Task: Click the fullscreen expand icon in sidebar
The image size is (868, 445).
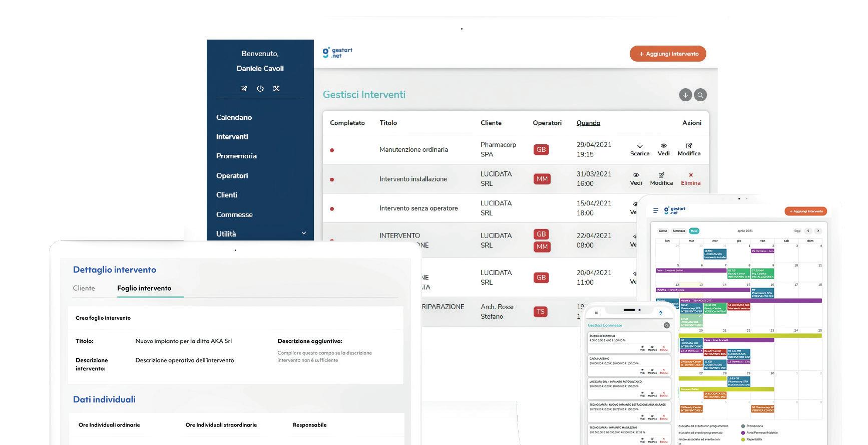Action: pos(276,88)
